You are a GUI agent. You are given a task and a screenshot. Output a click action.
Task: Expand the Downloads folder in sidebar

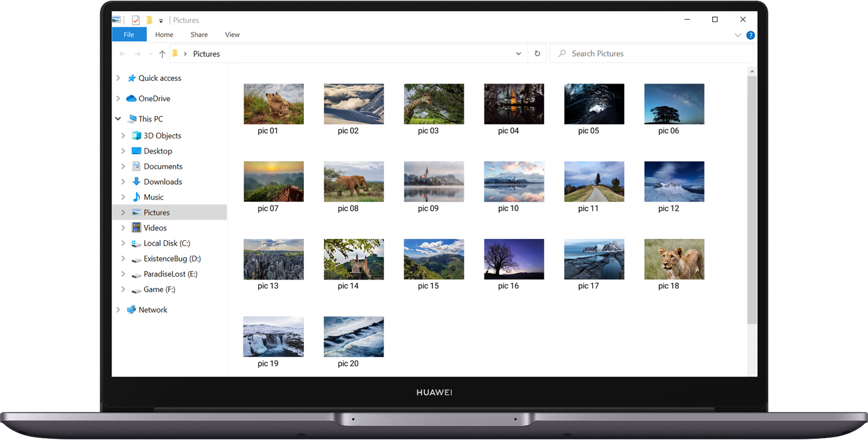123,181
